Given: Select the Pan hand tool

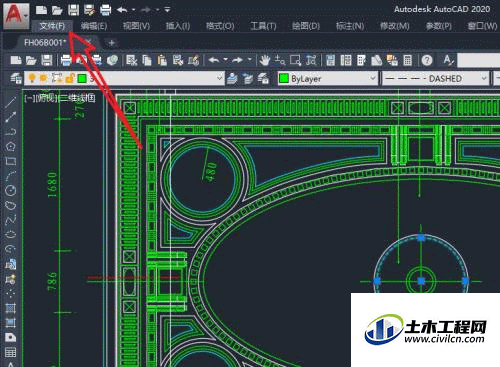Looking at the screenshot, I should click(x=265, y=60).
